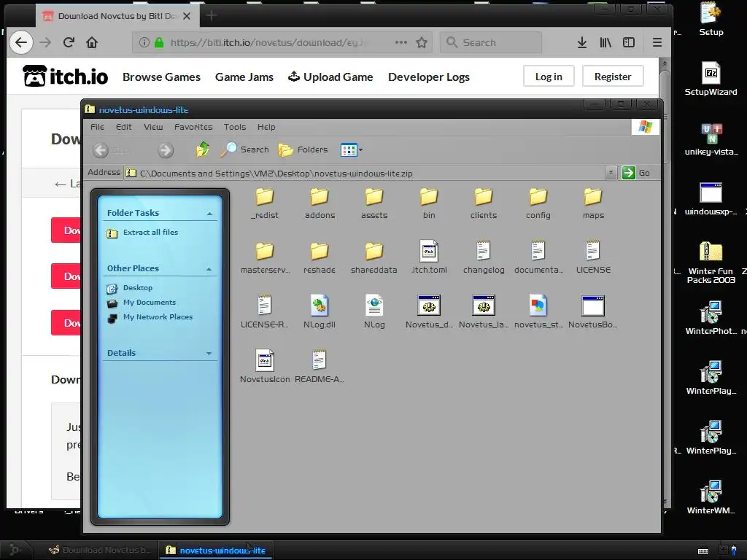Expand the Details section

209,354
